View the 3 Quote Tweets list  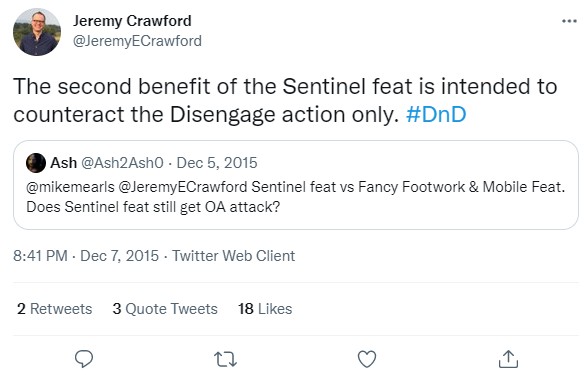pos(165,309)
